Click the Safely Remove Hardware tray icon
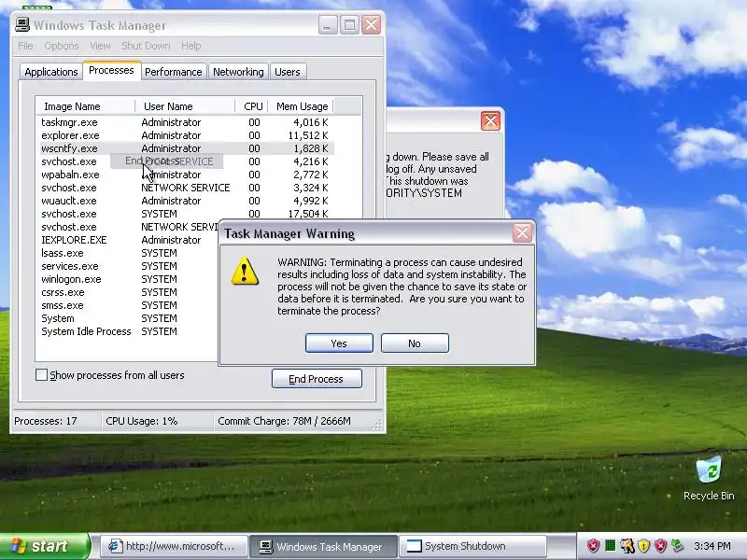The image size is (747, 560). 676,545
